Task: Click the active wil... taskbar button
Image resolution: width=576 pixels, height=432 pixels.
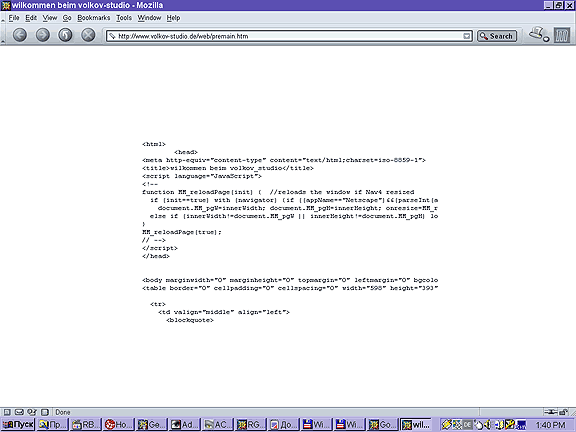Action: (x=416, y=425)
